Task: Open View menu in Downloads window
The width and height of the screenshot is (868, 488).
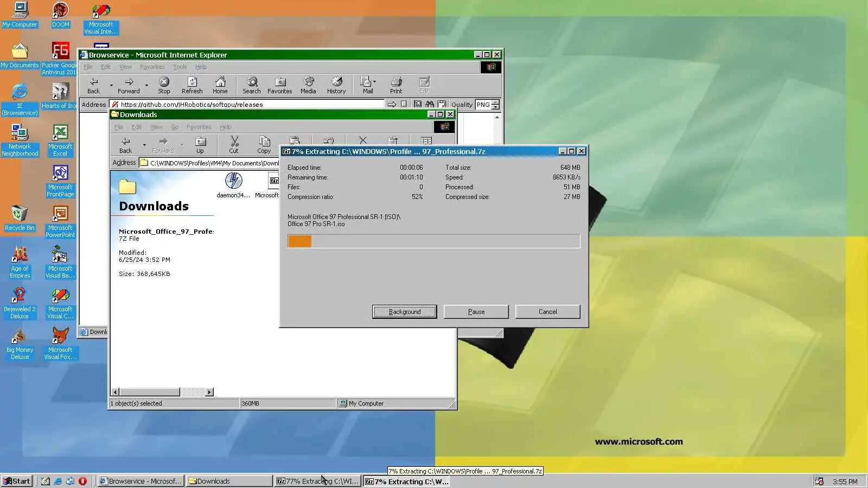Action: [x=156, y=127]
